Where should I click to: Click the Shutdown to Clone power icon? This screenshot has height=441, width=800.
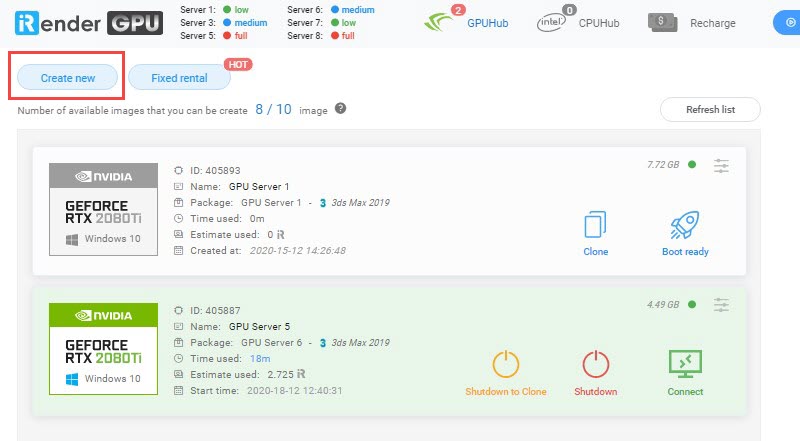pyautogui.click(x=506, y=363)
